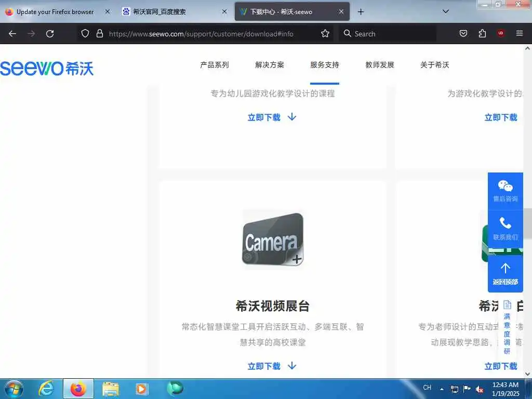The height and width of the screenshot is (399, 532).
Task: Open a new tab with plus button
Action: [361, 12]
